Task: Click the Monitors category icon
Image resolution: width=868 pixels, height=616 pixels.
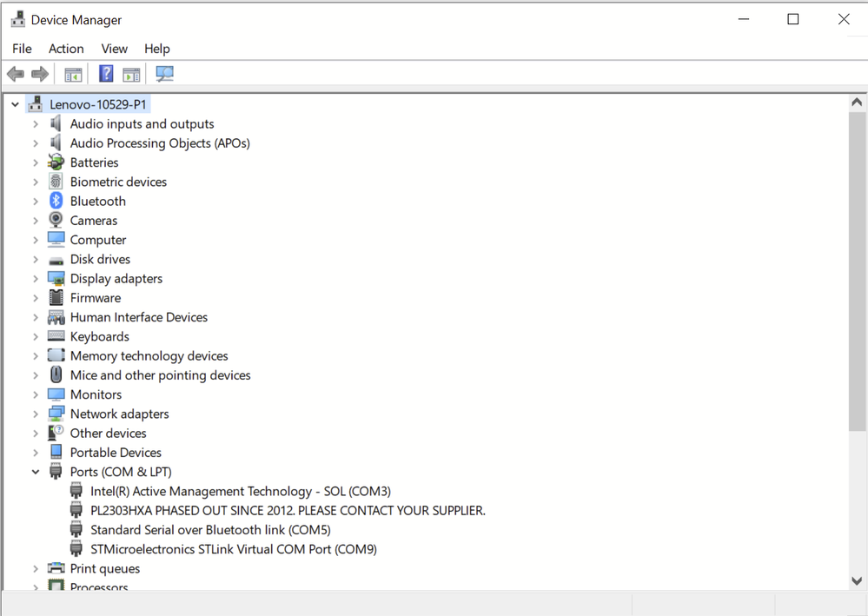Action: (56, 394)
